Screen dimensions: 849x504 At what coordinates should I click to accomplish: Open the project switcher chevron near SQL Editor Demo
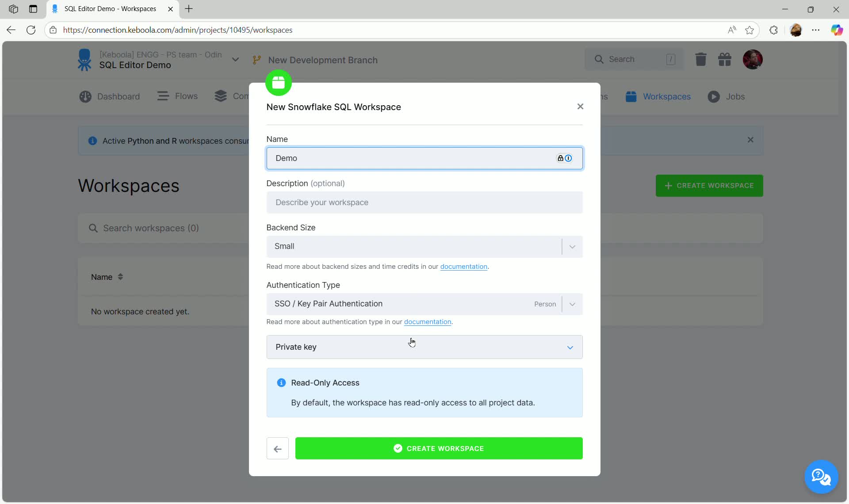point(236,59)
